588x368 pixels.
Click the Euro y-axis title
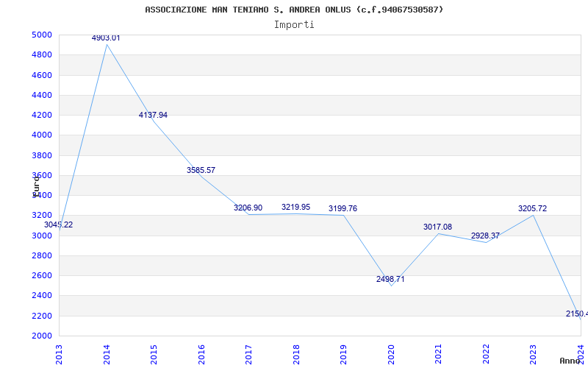[36, 185]
